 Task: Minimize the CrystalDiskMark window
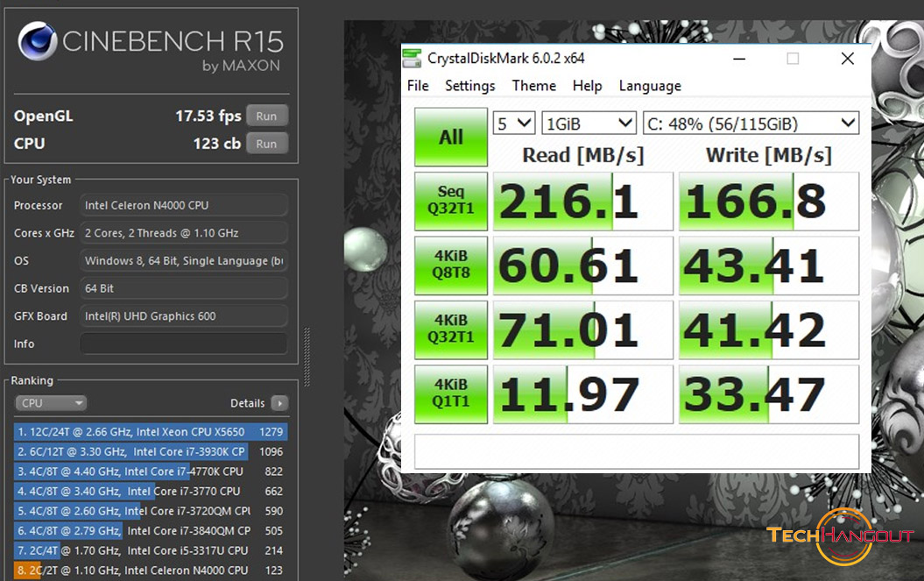coord(739,59)
